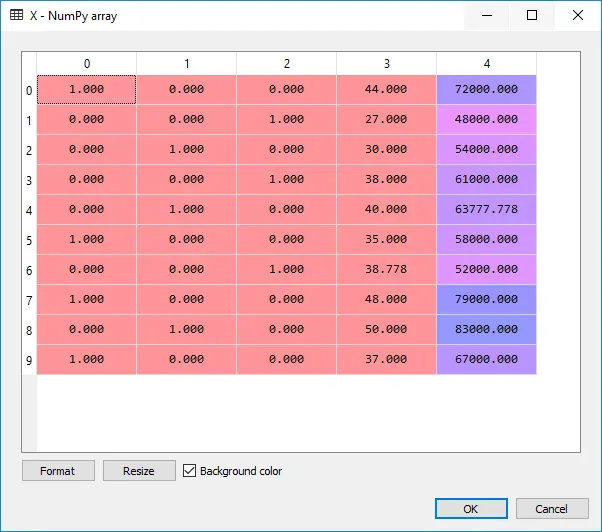The image size is (602, 532).
Task: Click the 1.000 cell in row 8
Action: point(187,329)
